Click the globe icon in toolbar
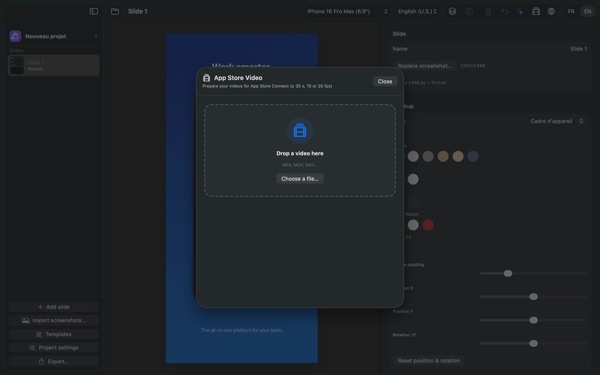The width and height of the screenshot is (600, 375). tap(551, 11)
